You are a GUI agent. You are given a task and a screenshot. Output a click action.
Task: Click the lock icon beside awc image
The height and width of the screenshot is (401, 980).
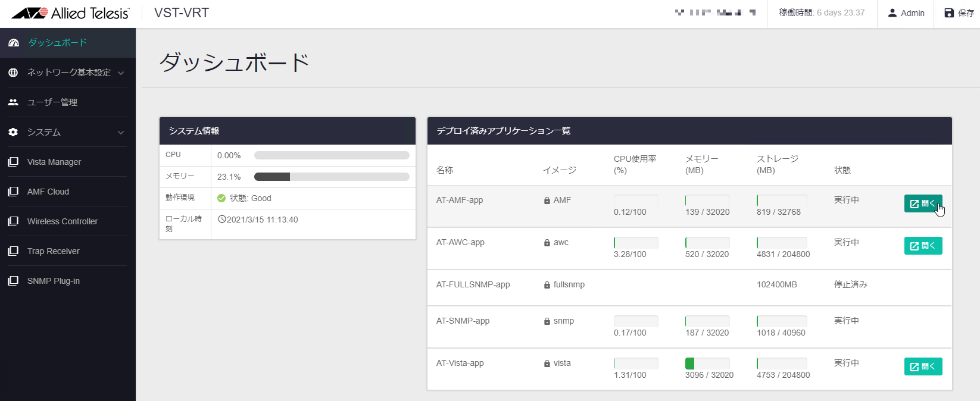[x=547, y=243]
